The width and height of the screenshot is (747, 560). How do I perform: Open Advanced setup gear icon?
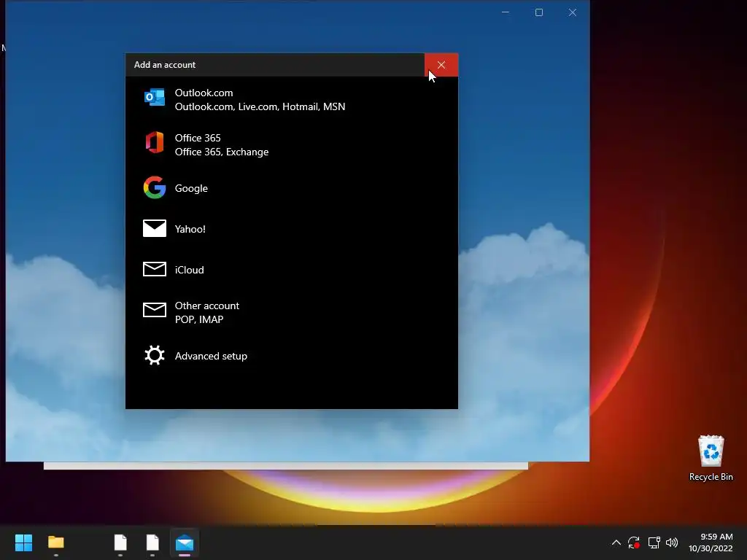(155, 355)
